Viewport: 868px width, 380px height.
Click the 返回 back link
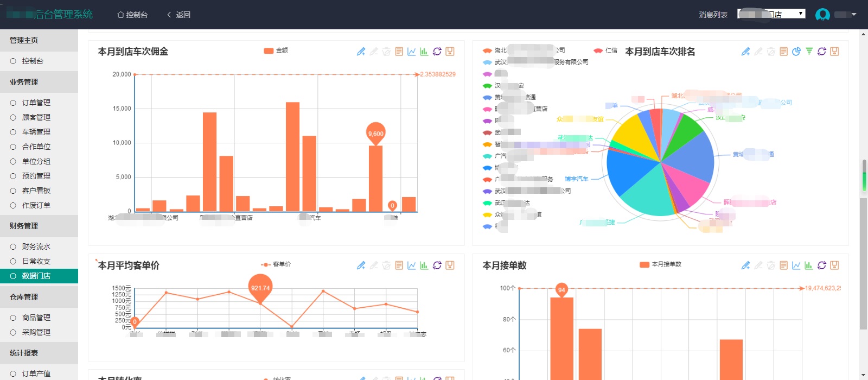178,15
